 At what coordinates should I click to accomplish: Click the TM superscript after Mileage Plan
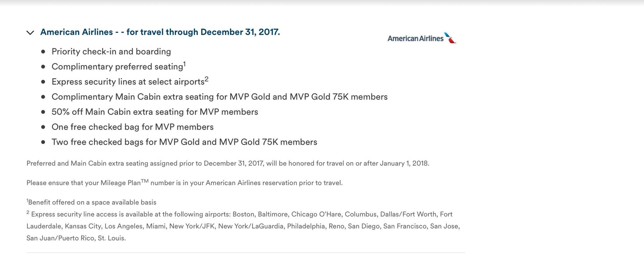pos(145,181)
